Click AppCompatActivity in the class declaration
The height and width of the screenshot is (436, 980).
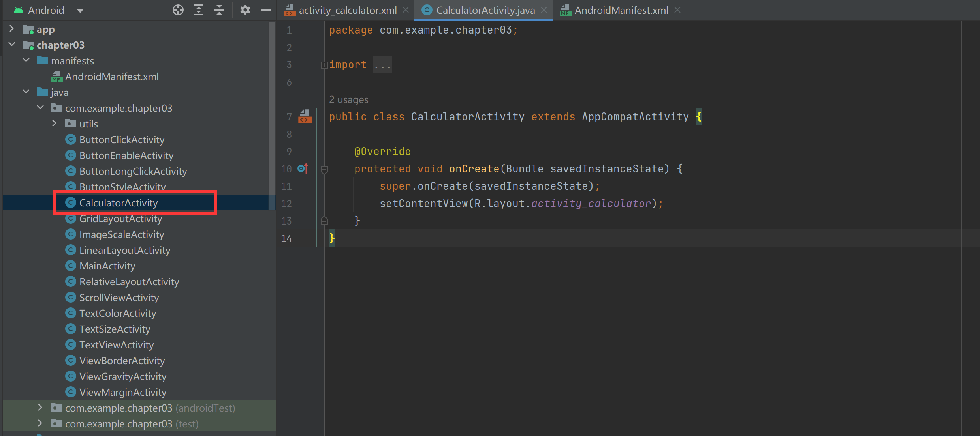(635, 117)
